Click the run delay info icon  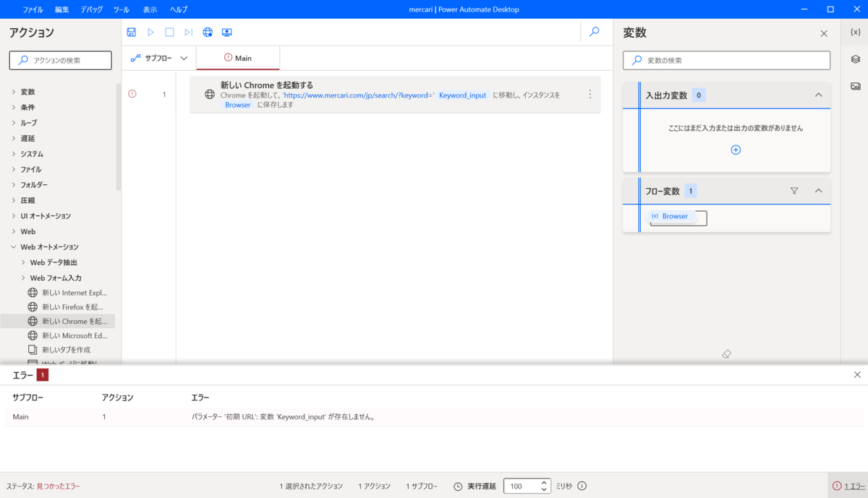tap(582, 486)
